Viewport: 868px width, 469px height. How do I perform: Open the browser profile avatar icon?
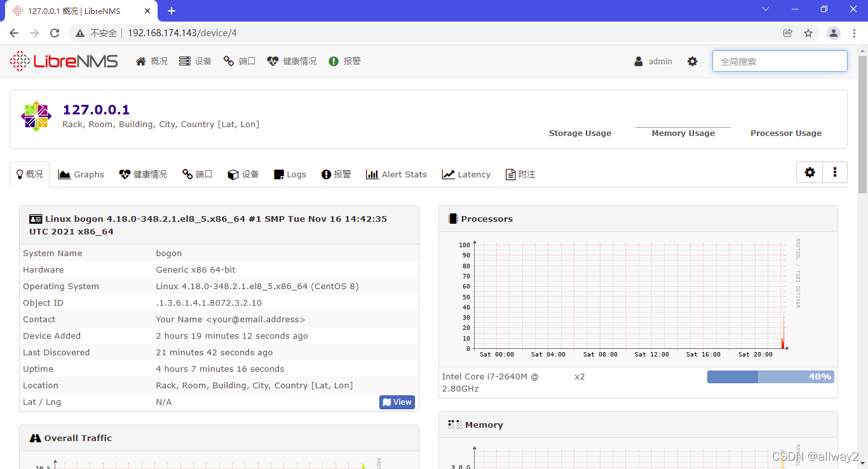click(x=834, y=33)
